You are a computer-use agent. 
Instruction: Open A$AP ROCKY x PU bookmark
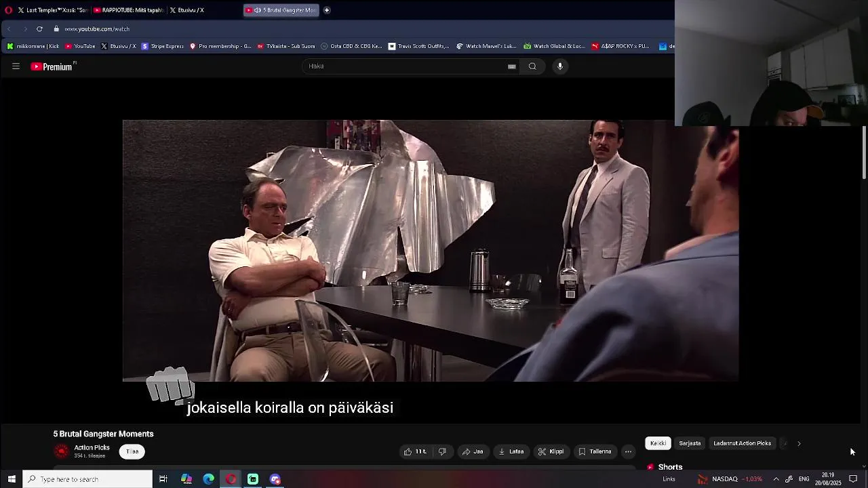620,46
